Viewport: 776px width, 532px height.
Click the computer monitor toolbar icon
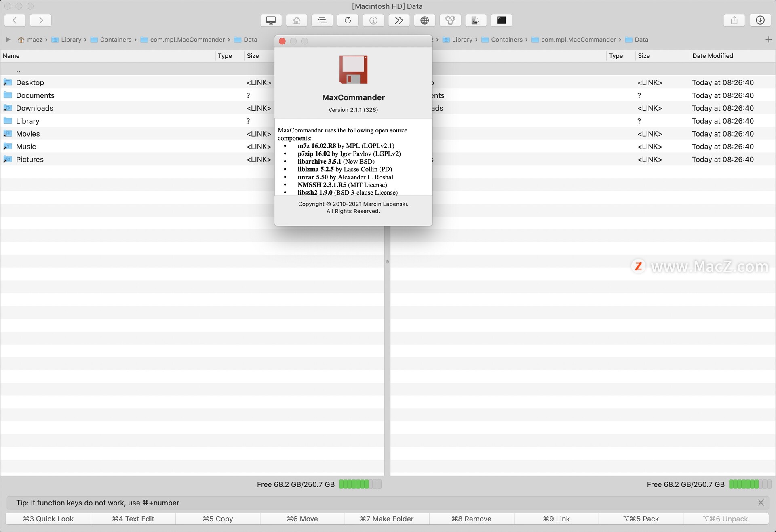click(271, 20)
